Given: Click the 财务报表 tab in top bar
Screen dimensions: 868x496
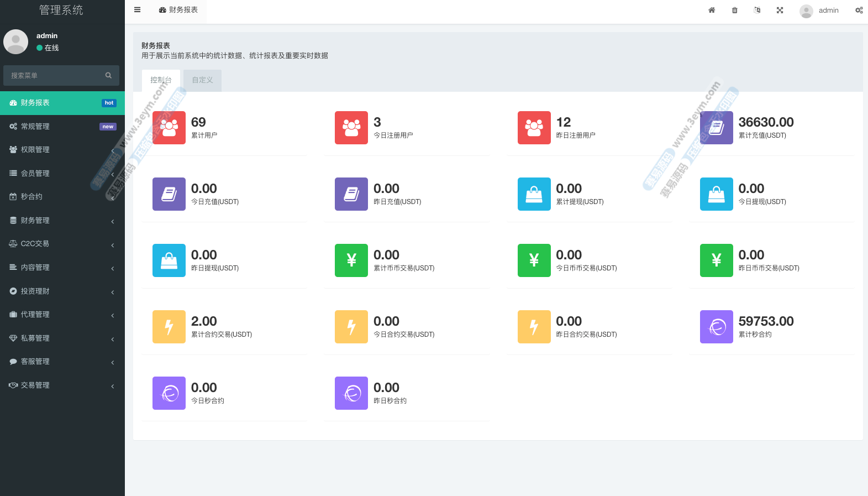Looking at the screenshot, I should 178,10.
